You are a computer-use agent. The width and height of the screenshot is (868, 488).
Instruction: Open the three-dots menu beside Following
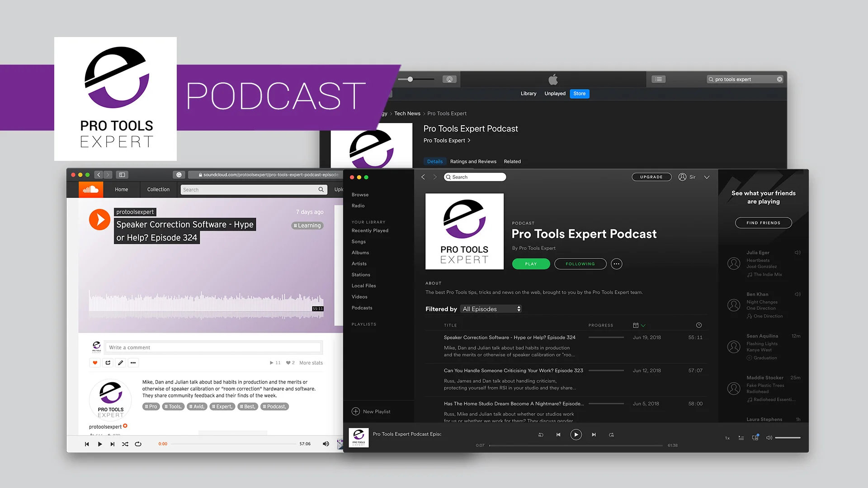(x=616, y=264)
